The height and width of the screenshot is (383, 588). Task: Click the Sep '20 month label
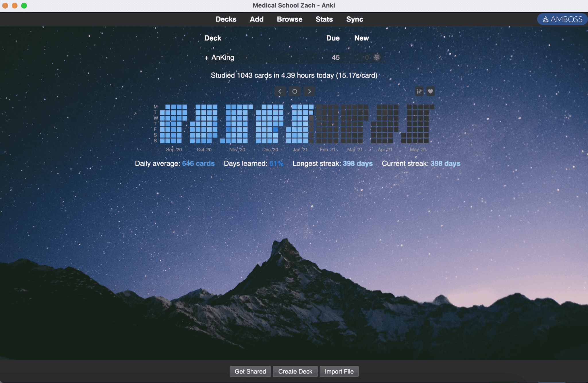(x=174, y=149)
